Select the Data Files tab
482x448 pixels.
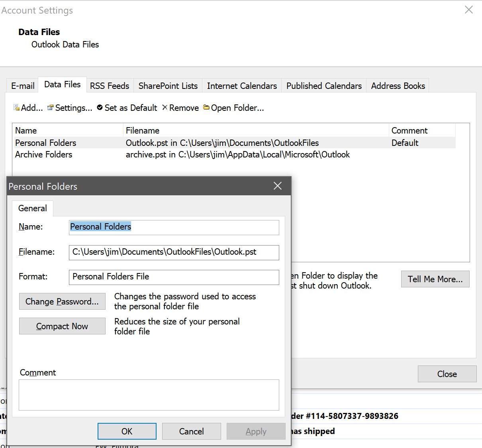pos(62,84)
